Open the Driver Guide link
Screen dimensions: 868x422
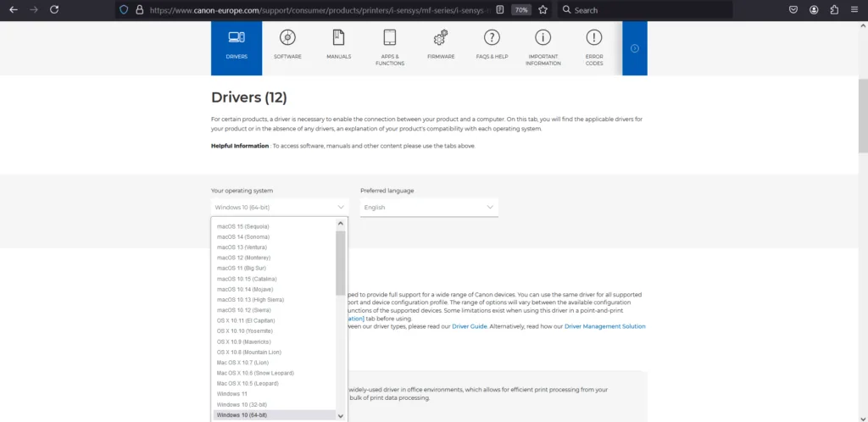click(x=469, y=326)
